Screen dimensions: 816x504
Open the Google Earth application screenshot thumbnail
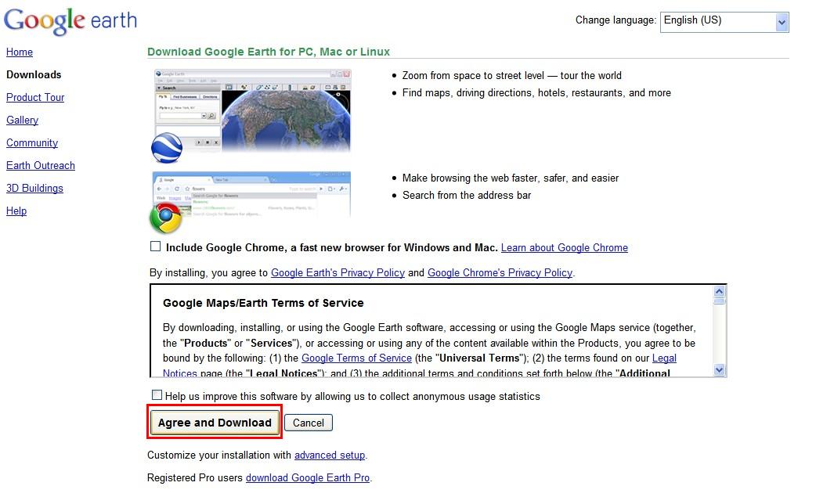pos(252,111)
